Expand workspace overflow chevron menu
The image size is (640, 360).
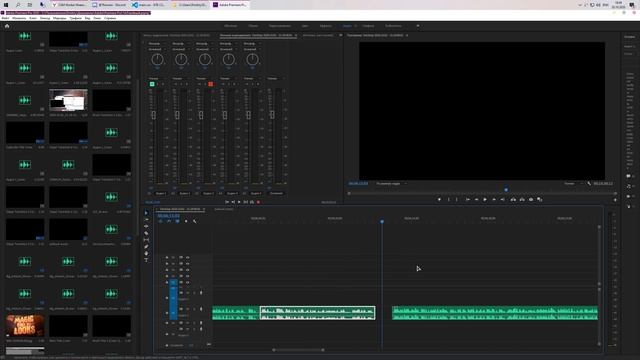(418, 26)
